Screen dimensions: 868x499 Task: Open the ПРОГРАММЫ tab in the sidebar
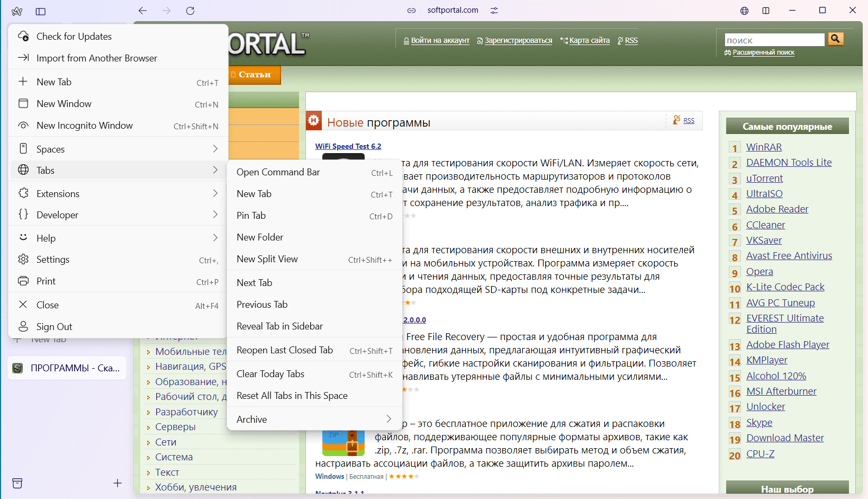point(67,368)
